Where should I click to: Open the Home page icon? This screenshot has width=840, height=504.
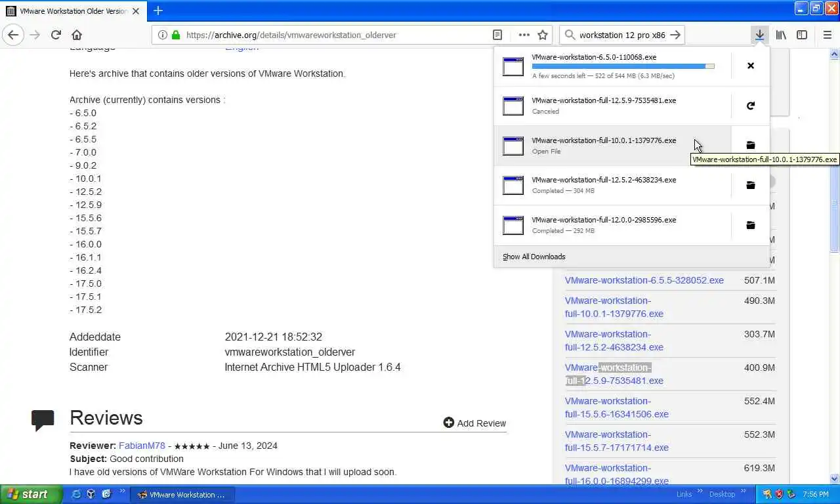77,35
